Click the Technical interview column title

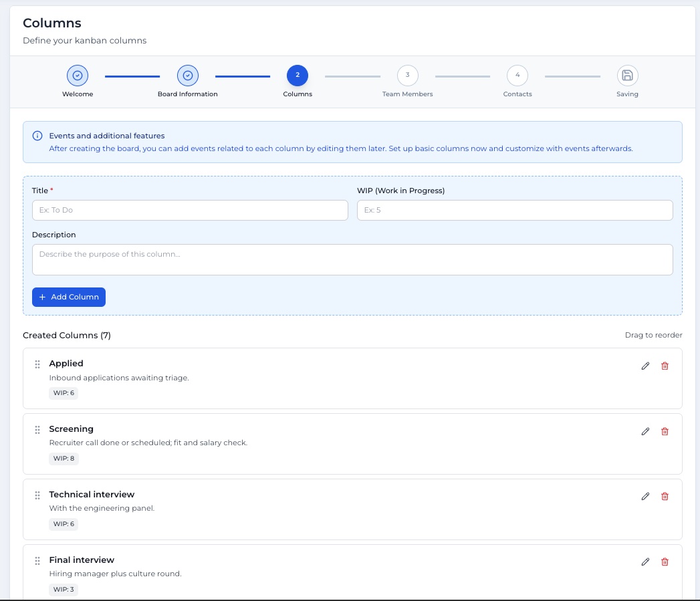click(x=92, y=494)
